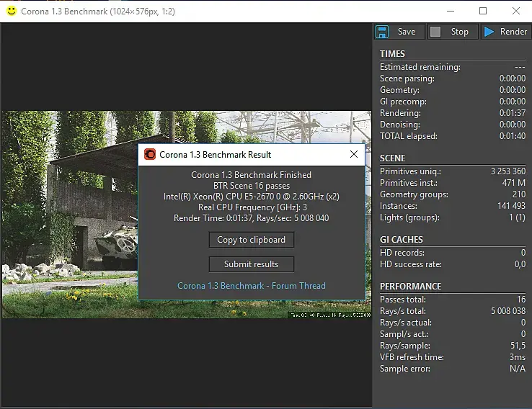532x409 pixels.
Task: Click Primitives uniq. value 3 253 360
Action: 508,171
